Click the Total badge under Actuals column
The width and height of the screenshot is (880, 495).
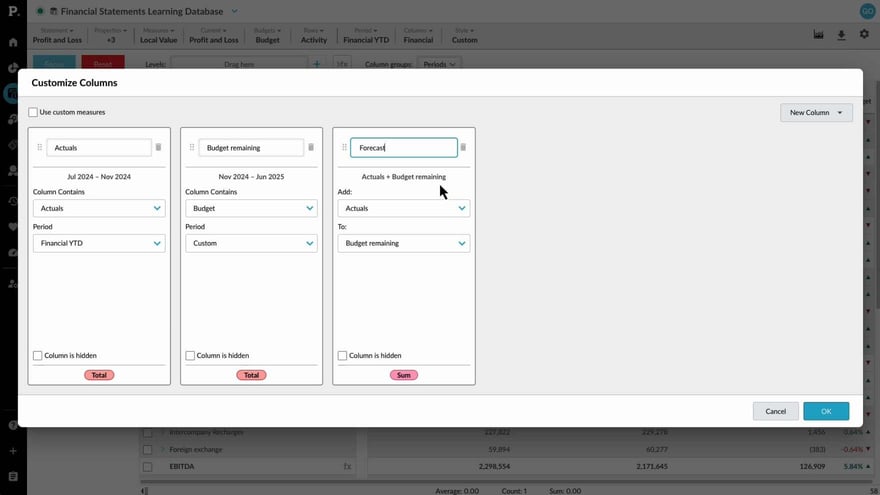(x=99, y=375)
